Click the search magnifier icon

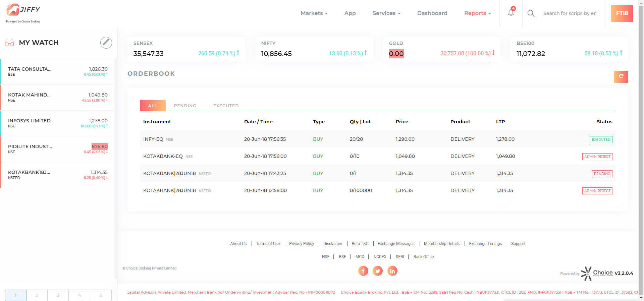click(x=531, y=13)
